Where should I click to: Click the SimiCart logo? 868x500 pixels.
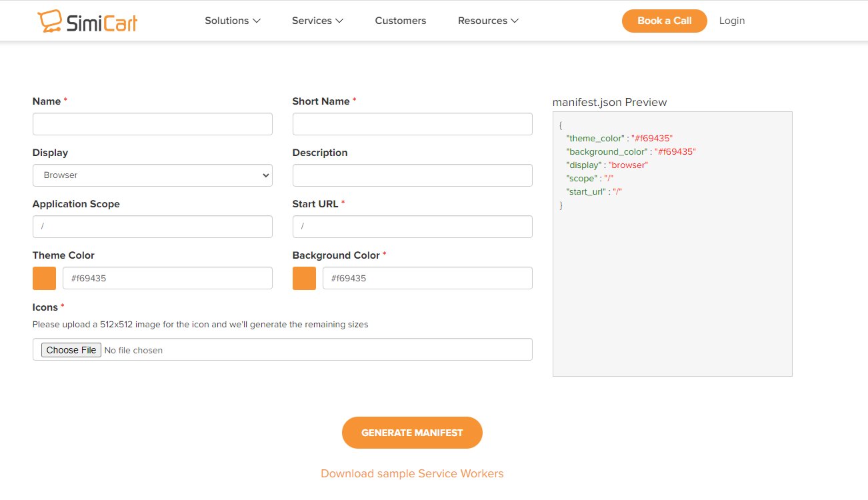pyautogui.click(x=87, y=21)
